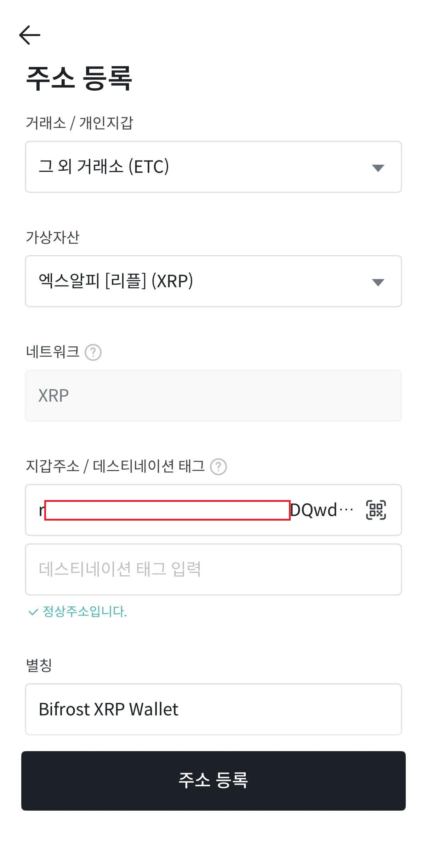Click the 별칭 label text

(39, 665)
